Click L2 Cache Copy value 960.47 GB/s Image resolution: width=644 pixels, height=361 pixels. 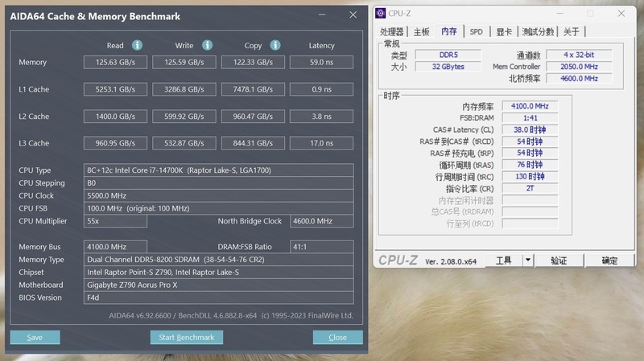point(253,116)
